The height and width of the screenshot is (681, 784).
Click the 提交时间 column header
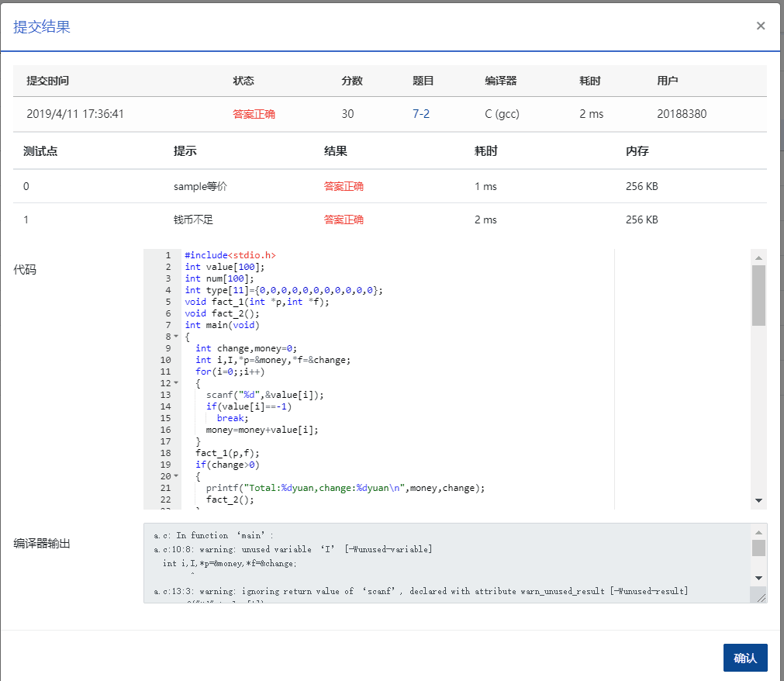[47, 81]
